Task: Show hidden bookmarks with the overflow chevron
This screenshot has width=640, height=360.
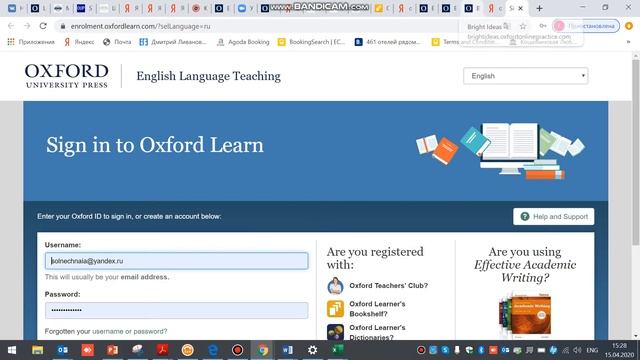Action: pos(628,42)
